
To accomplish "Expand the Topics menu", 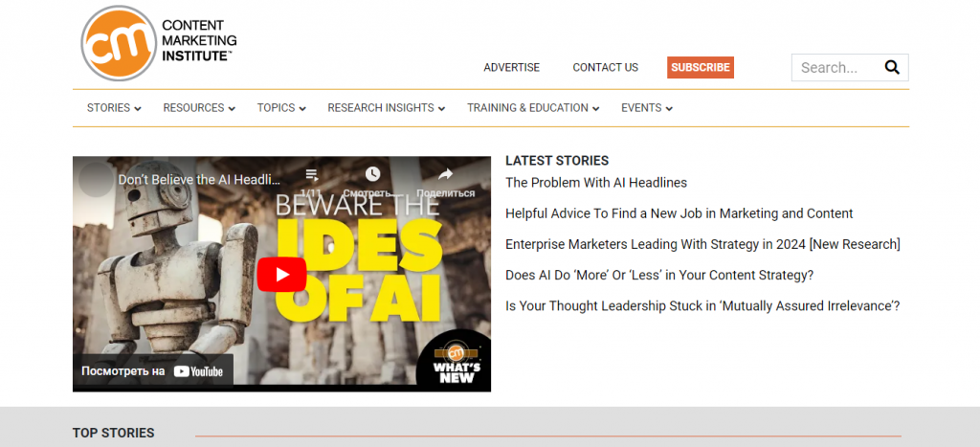I will pyautogui.click(x=281, y=107).
